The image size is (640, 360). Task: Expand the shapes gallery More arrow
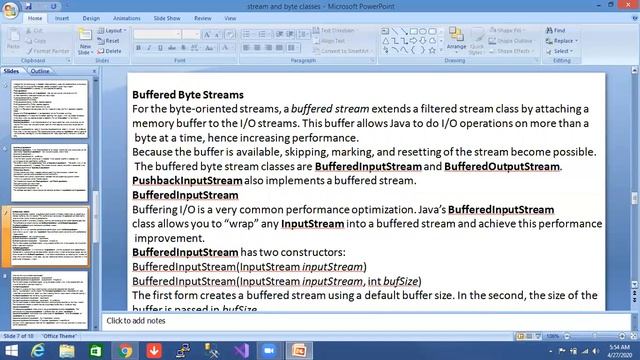click(441, 51)
